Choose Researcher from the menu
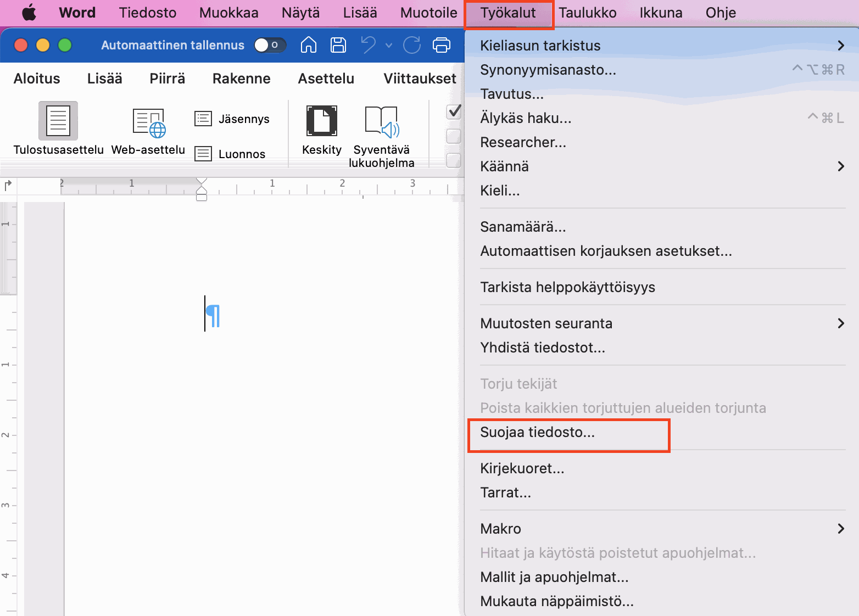 pos(662,142)
